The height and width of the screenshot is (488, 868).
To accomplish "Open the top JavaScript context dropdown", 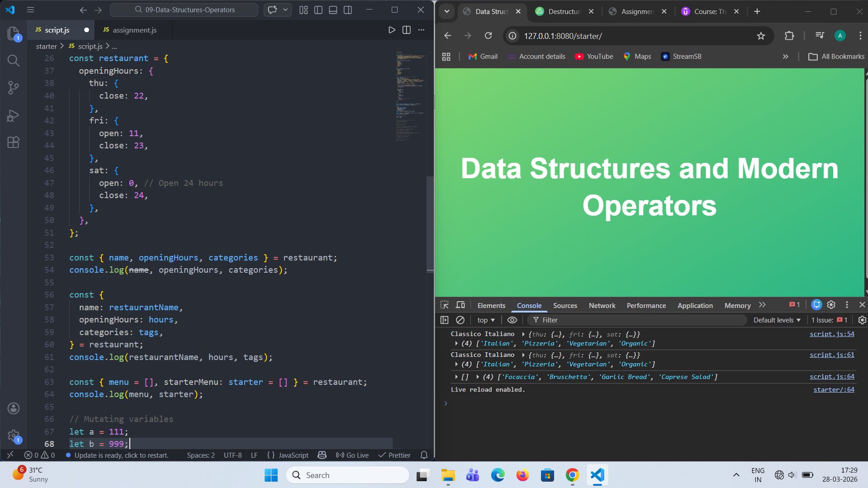I will pyautogui.click(x=486, y=320).
